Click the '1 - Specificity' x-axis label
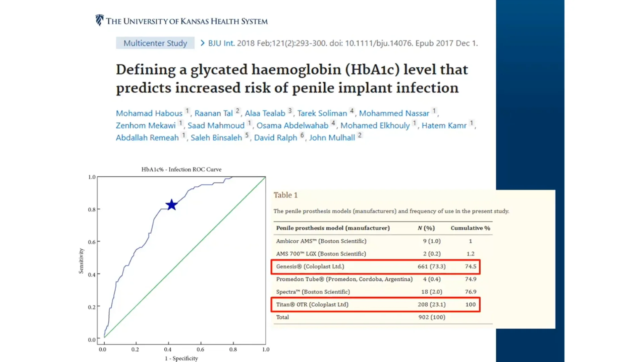Viewport: 644px width, 362px height. (x=181, y=358)
